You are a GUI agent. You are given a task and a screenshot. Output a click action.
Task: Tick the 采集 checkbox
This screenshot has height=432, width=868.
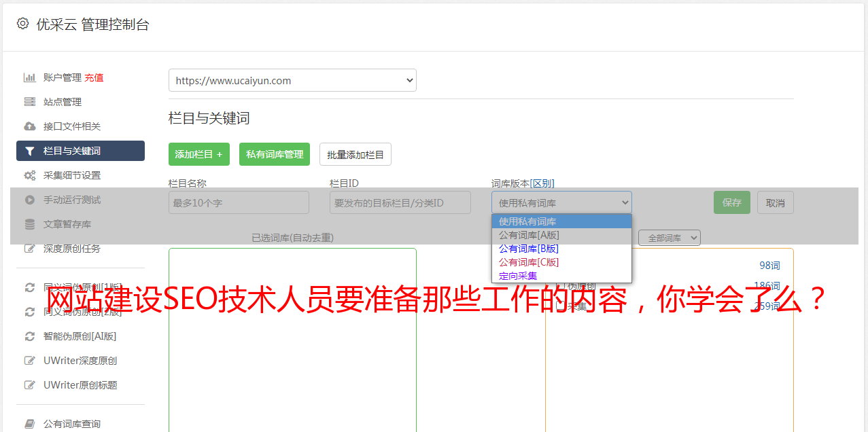pyautogui.click(x=560, y=306)
